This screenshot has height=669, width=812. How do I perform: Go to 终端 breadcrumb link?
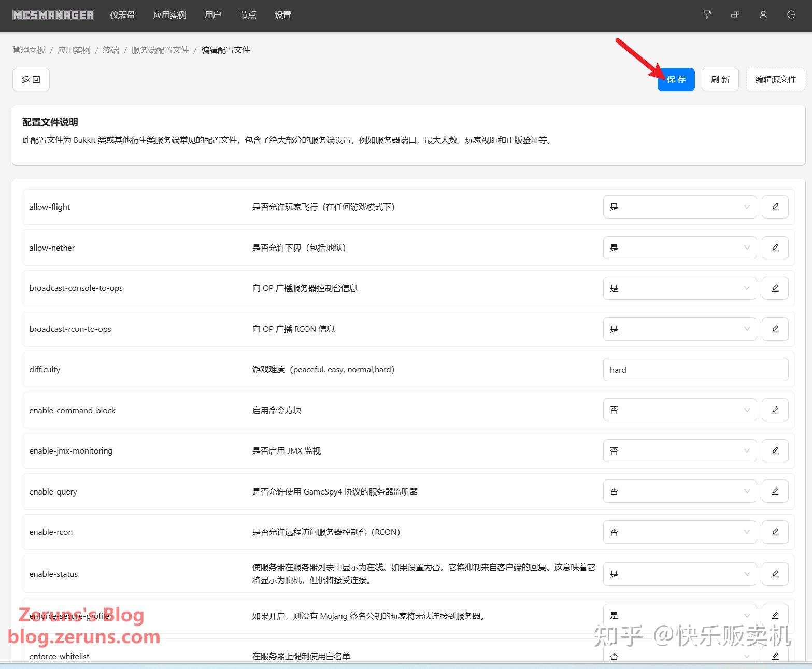(111, 50)
